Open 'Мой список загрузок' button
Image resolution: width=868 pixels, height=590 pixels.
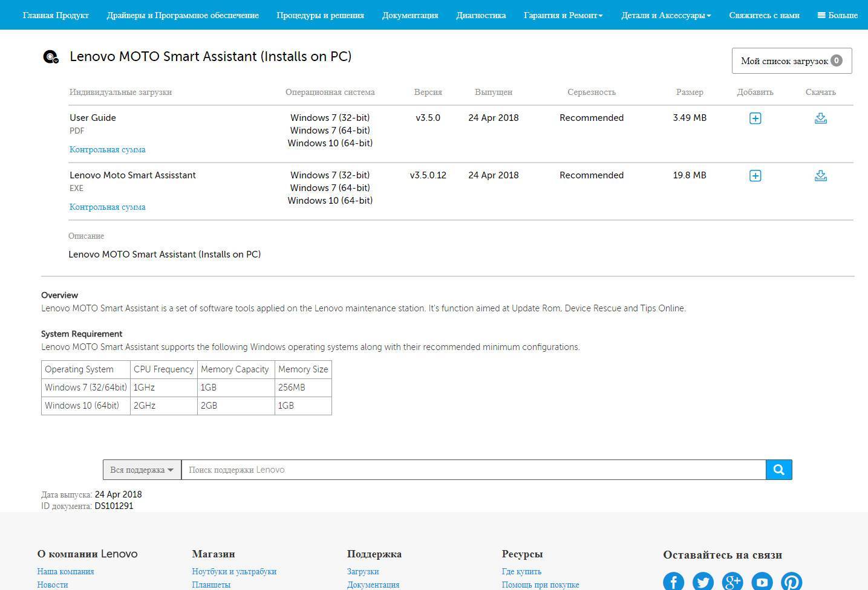(791, 60)
